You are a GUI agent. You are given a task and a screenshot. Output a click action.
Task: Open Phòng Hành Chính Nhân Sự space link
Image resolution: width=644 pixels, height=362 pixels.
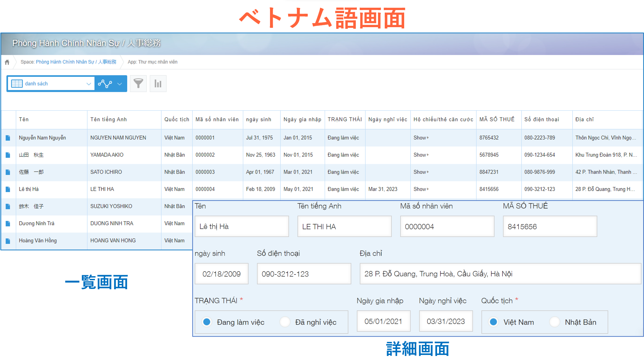click(x=76, y=62)
